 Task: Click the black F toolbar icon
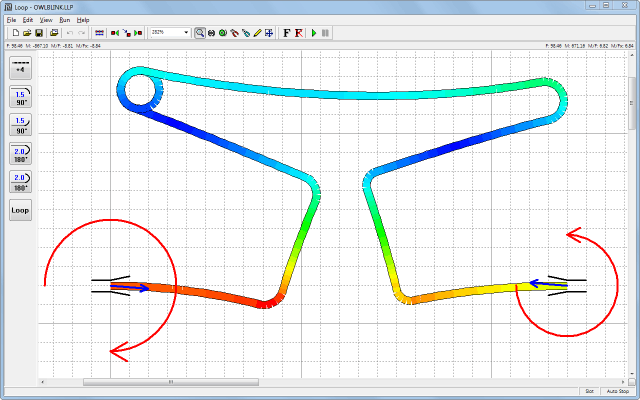point(286,33)
